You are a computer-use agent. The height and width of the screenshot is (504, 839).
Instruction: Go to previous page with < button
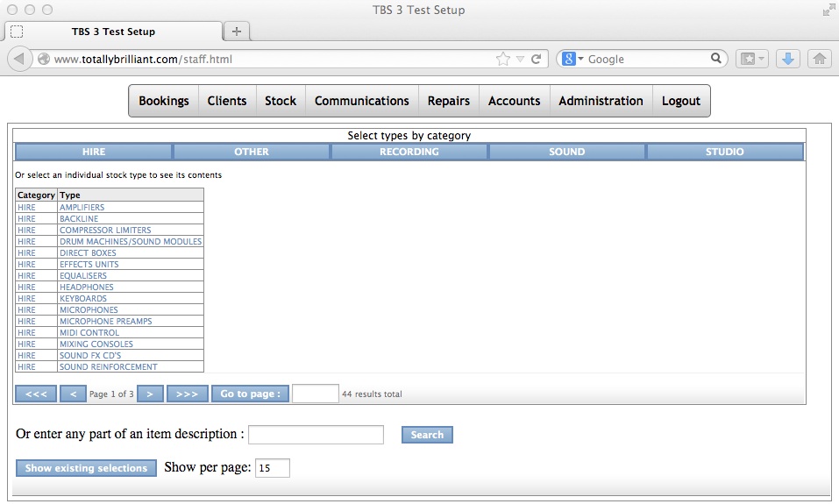(x=73, y=394)
